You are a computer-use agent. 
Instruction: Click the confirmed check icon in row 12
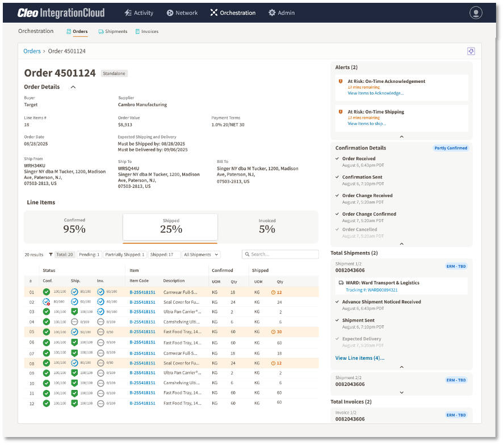tap(47, 403)
